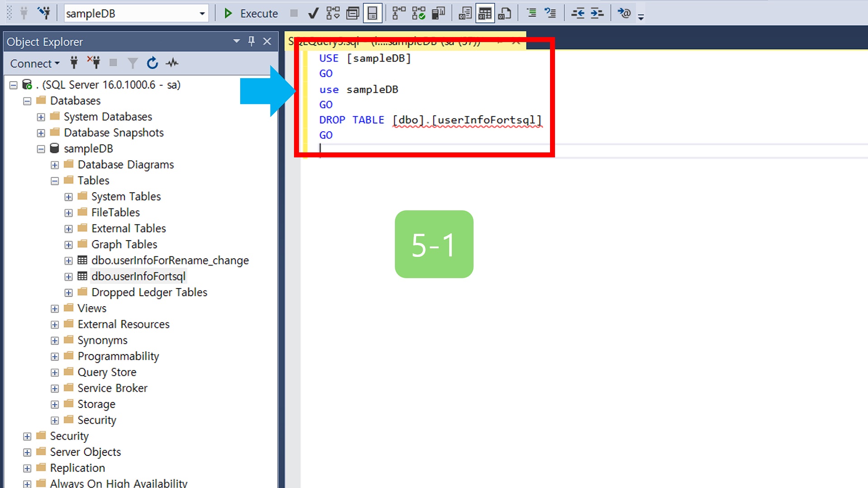Screen dimensions: 868x488
Task: Expand the System Databases folder
Action: (41, 117)
